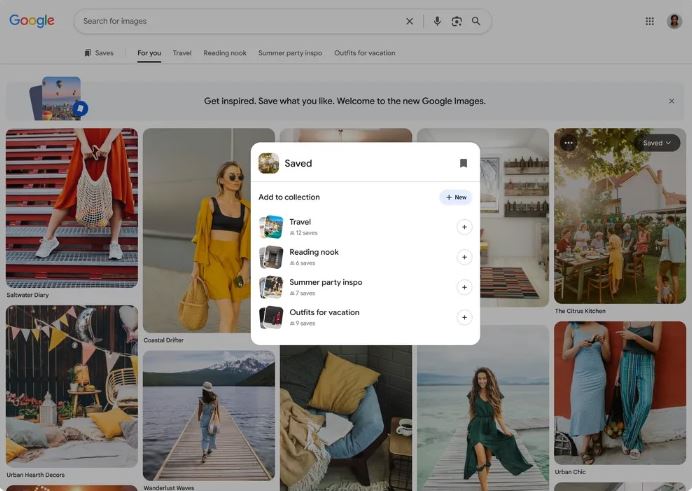Open the Saves link
The width and height of the screenshot is (692, 491).
pos(99,53)
